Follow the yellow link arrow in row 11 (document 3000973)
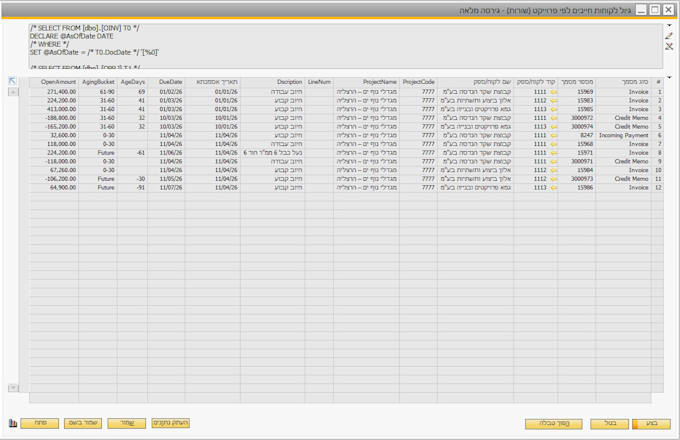 554,179
